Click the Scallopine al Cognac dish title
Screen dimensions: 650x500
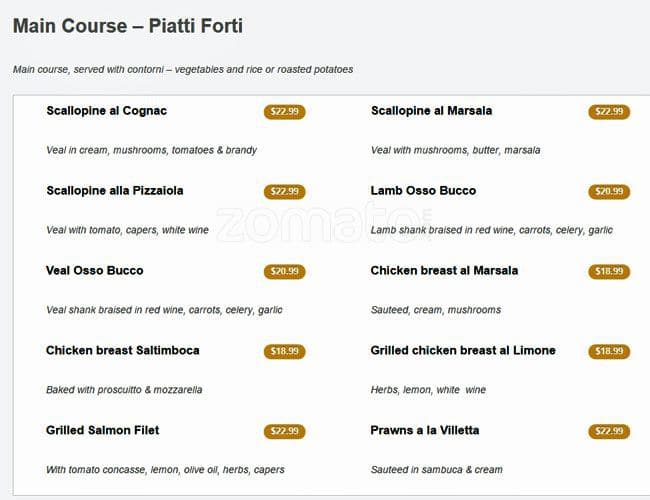click(106, 111)
